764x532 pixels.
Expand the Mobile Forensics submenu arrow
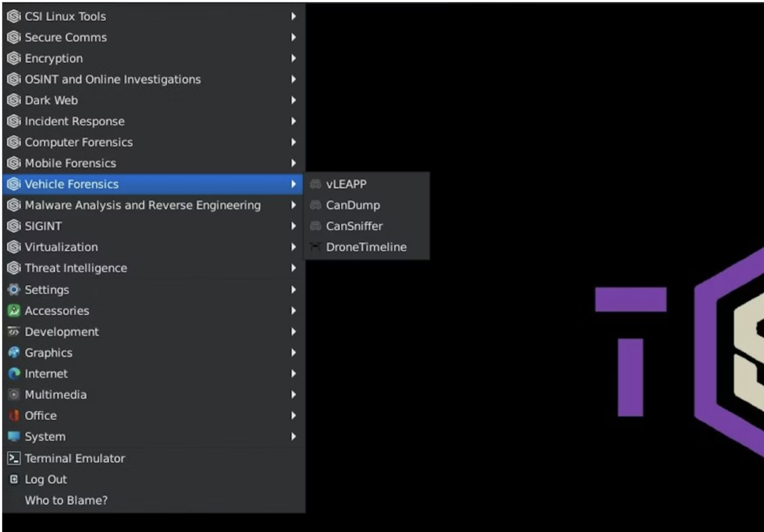coord(293,163)
